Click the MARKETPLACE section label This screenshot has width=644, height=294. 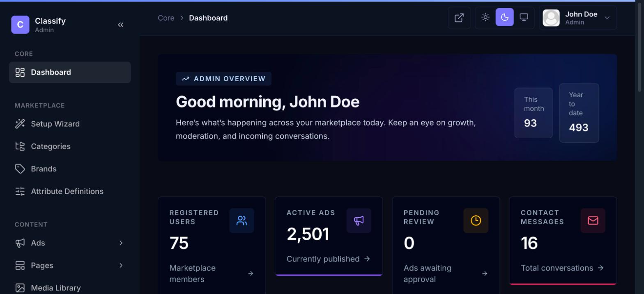click(40, 105)
